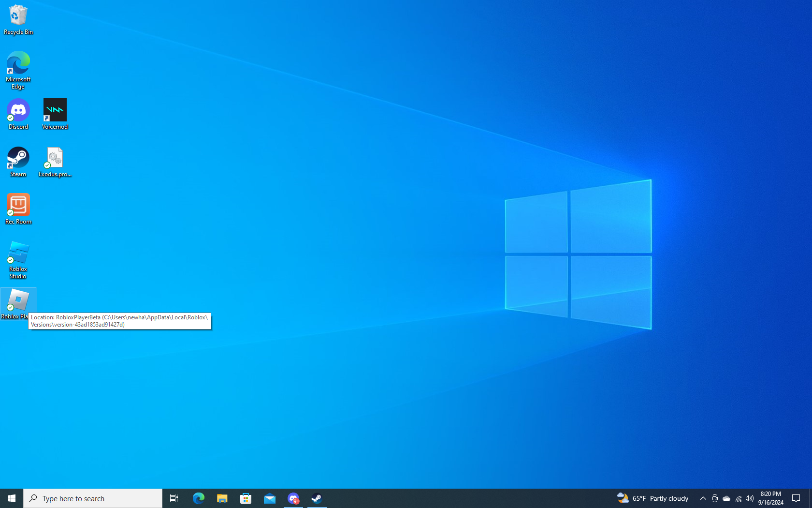The height and width of the screenshot is (508, 812).
Task: Select the Exodus.pro file on desktop
Action: tap(55, 162)
